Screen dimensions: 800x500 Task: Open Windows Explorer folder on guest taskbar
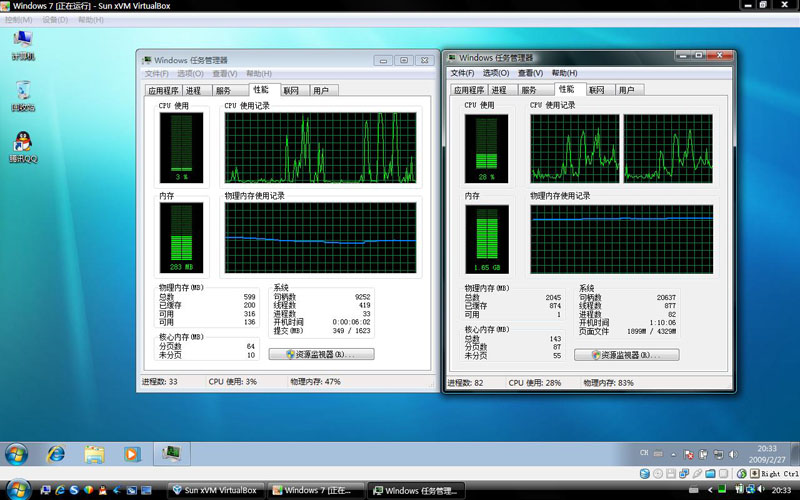(x=94, y=454)
